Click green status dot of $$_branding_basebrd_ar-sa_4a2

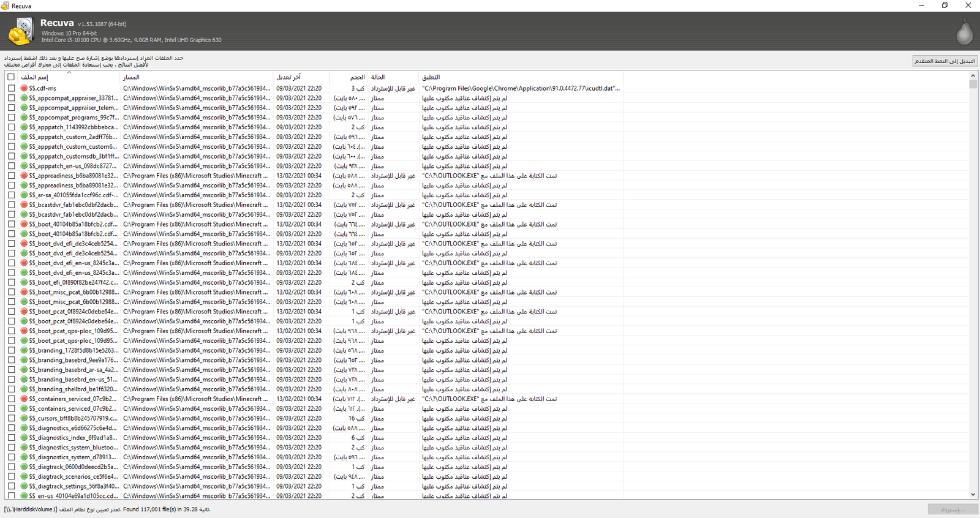tap(24, 370)
